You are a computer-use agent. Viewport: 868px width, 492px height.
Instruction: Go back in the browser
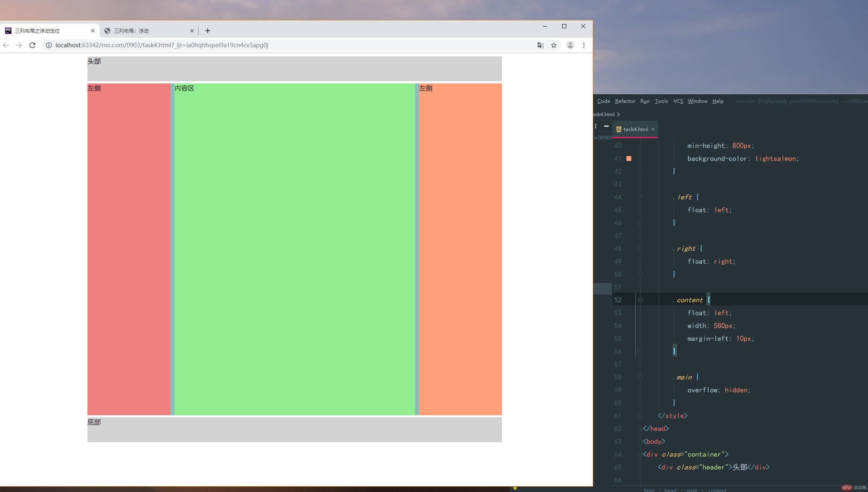pos(6,45)
